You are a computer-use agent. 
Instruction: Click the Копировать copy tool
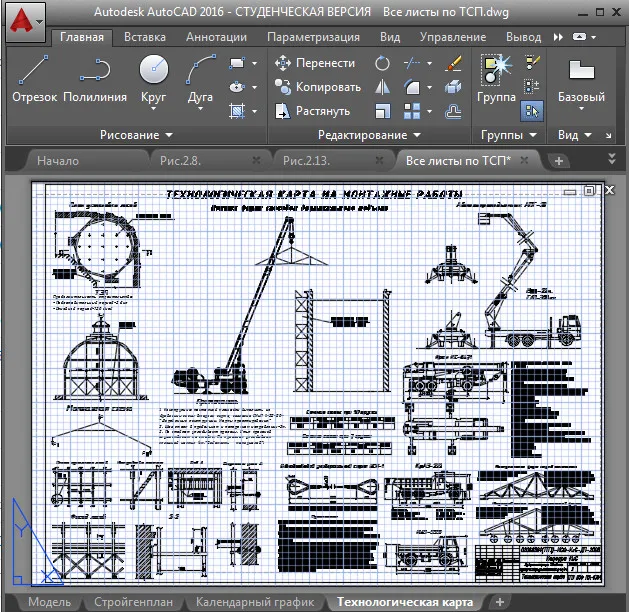318,87
